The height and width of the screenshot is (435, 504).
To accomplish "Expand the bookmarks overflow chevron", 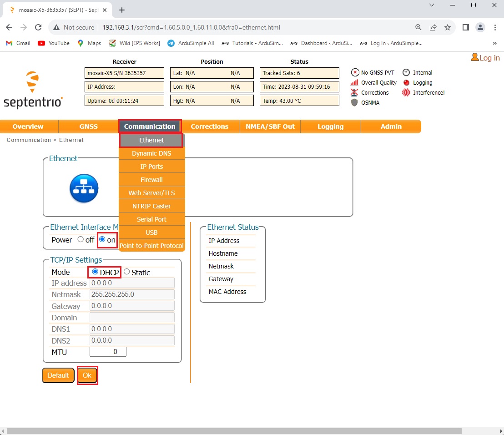I will [494, 43].
